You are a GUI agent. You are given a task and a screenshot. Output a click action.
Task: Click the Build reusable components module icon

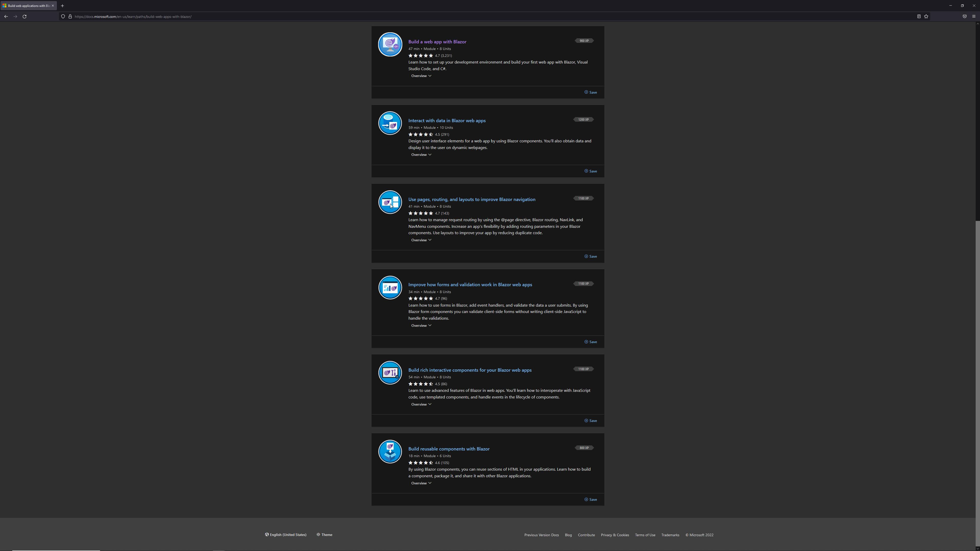point(390,451)
